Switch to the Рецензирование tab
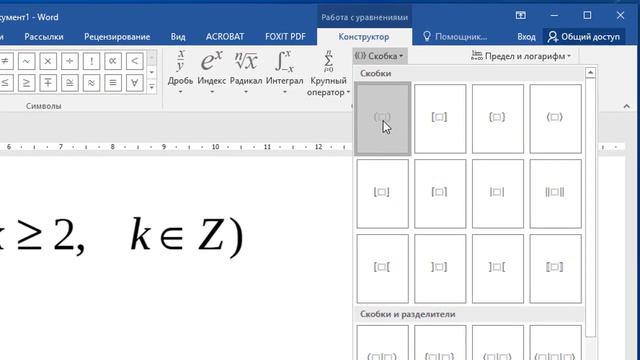This screenshot has height=360, width=640. (117, 37)
